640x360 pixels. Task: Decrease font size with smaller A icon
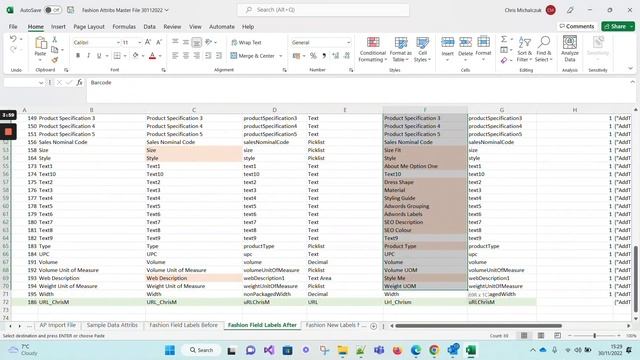pyautogui.click(x=159, y=42)
